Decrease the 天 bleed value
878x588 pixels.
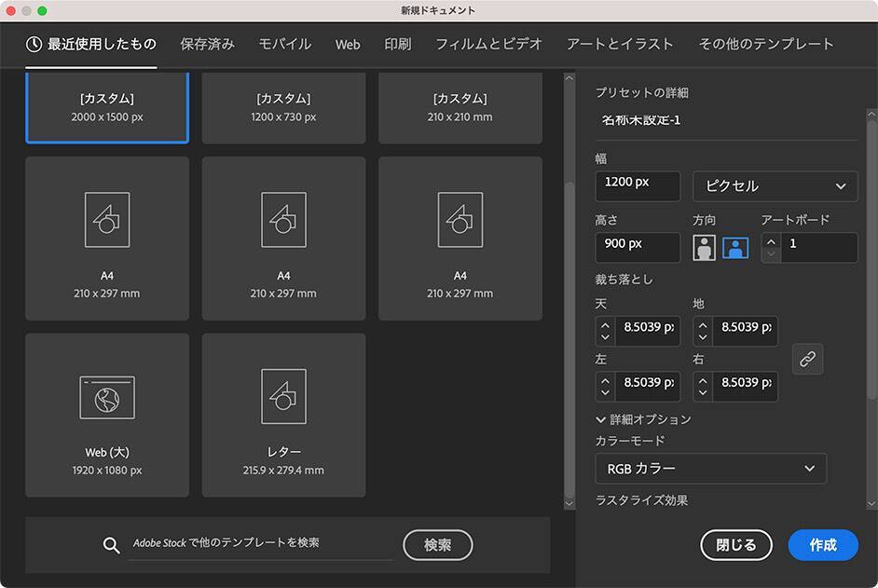pyautogui.click(x=606, y=337)
